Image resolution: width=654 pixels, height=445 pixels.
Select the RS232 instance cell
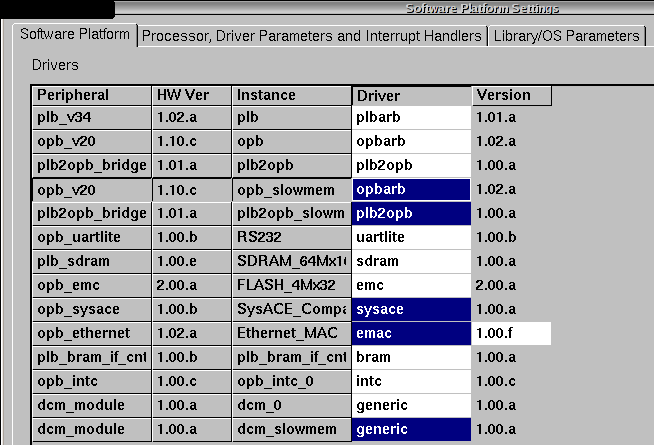tap(292, 237)
